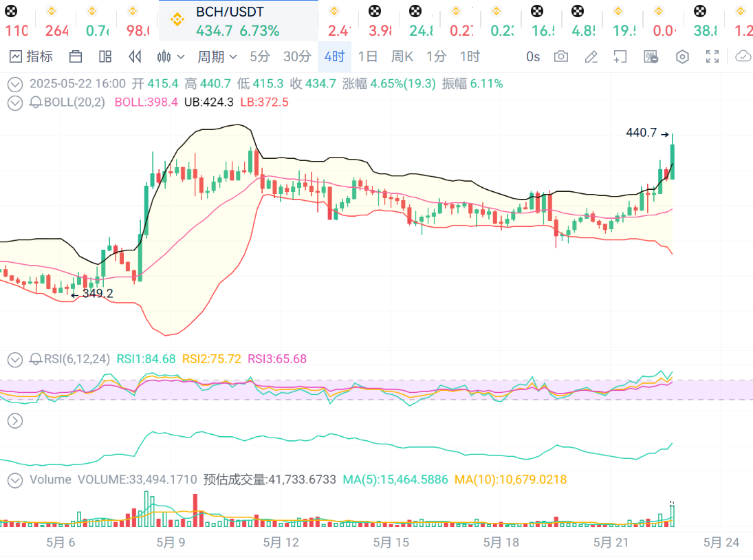The image size is (753, 560).
Task: Switch to the 1分 timeframe
Action: 437,56
